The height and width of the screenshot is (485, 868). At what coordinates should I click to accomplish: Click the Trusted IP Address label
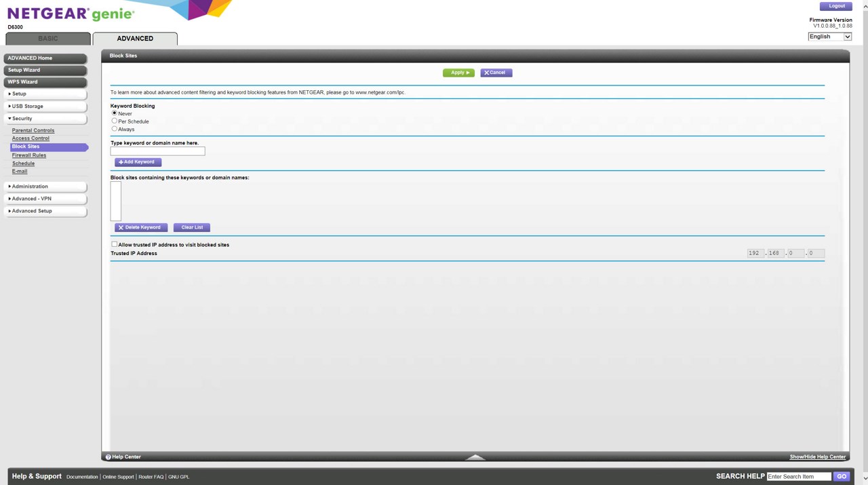134,253
